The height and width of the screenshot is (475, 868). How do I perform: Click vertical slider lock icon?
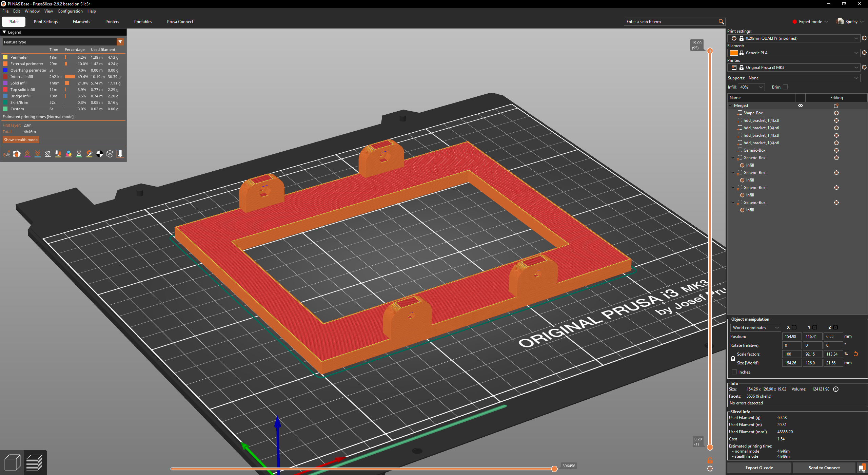(710, 460)
